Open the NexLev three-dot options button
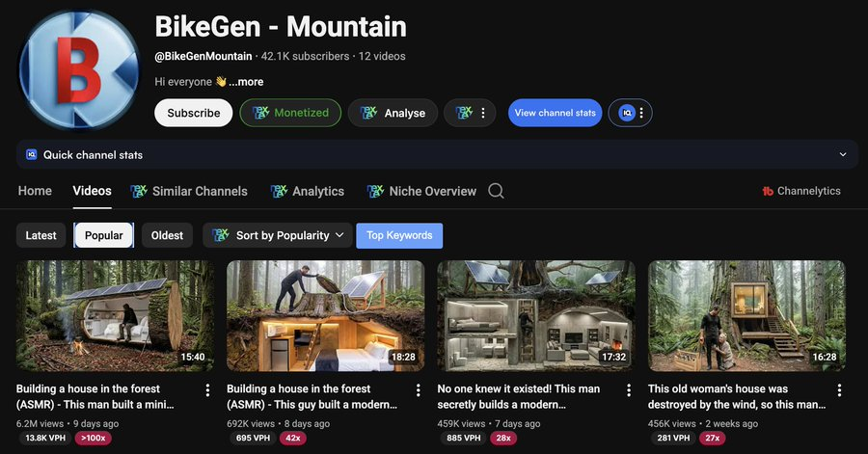 (470, 113)
